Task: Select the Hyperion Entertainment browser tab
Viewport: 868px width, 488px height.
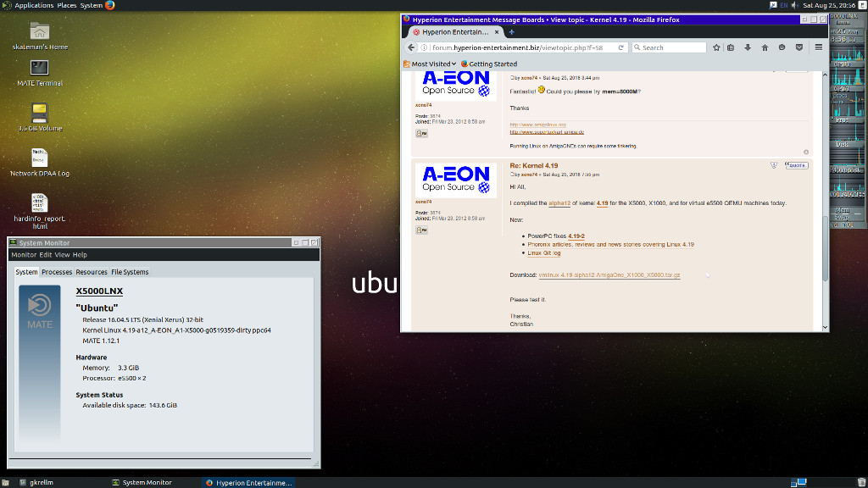Action: click(455, 32)
